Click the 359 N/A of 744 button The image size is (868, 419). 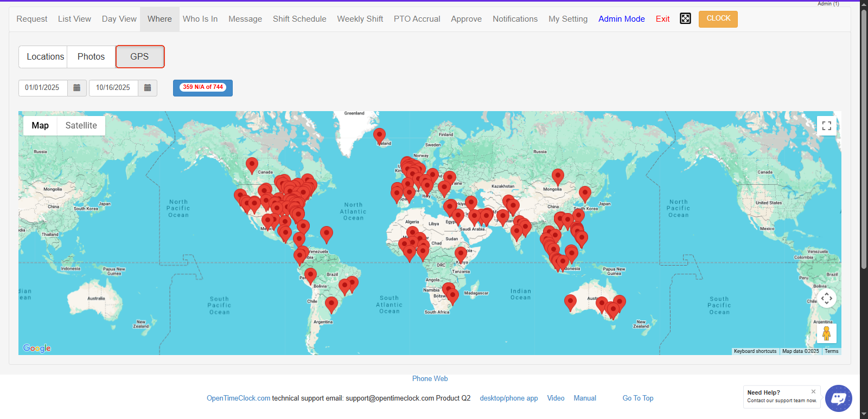(203, 88)
